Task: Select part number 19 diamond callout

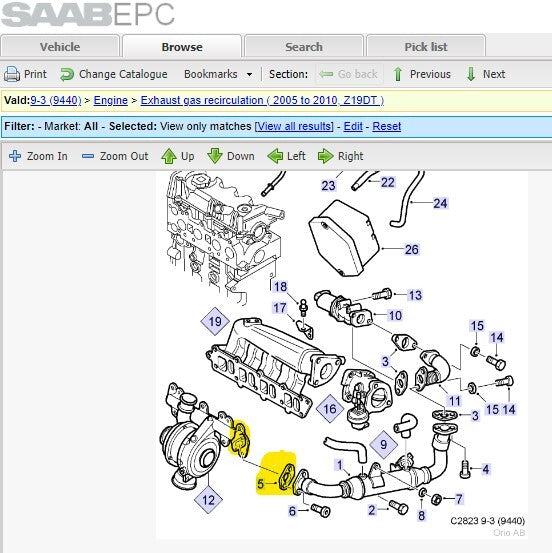Action: pyautogui.click(x=215, y=321)
